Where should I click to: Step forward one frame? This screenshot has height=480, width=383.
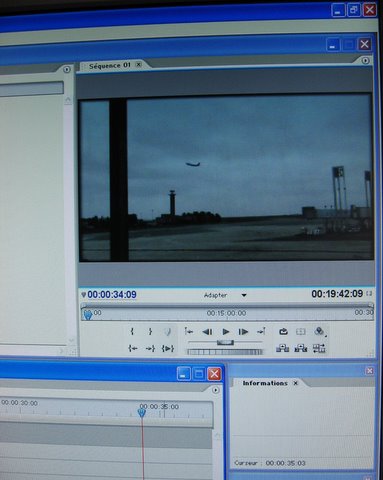[x=243, y=332]
